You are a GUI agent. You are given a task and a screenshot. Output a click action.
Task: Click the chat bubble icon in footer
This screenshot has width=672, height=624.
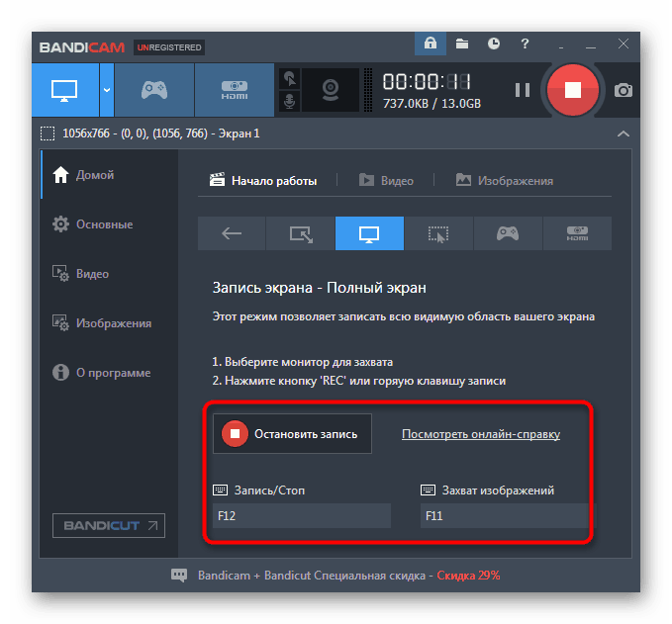179,576
